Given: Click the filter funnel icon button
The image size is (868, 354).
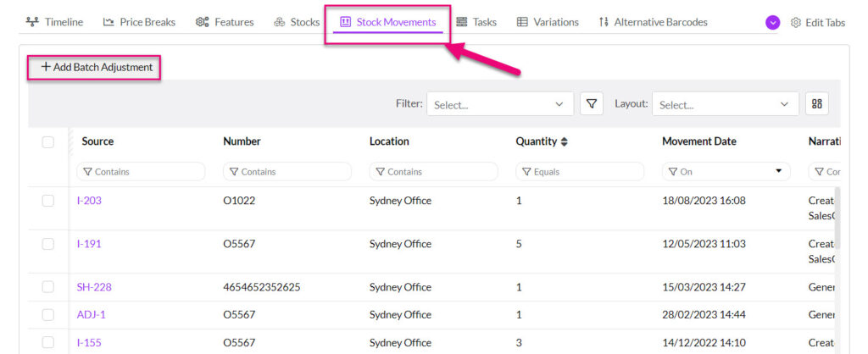Looking at the screenshot, I should click(591, 104).
